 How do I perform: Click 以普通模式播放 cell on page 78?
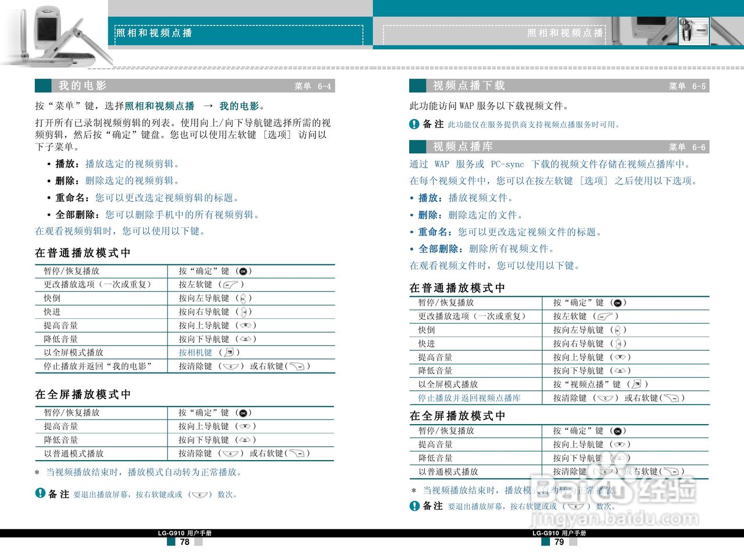coord(73,454)
